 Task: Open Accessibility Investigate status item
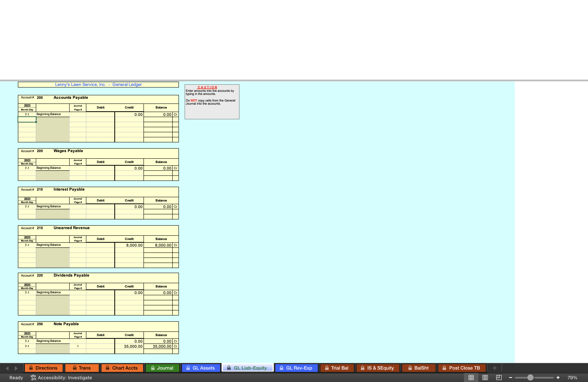(61, 378)
